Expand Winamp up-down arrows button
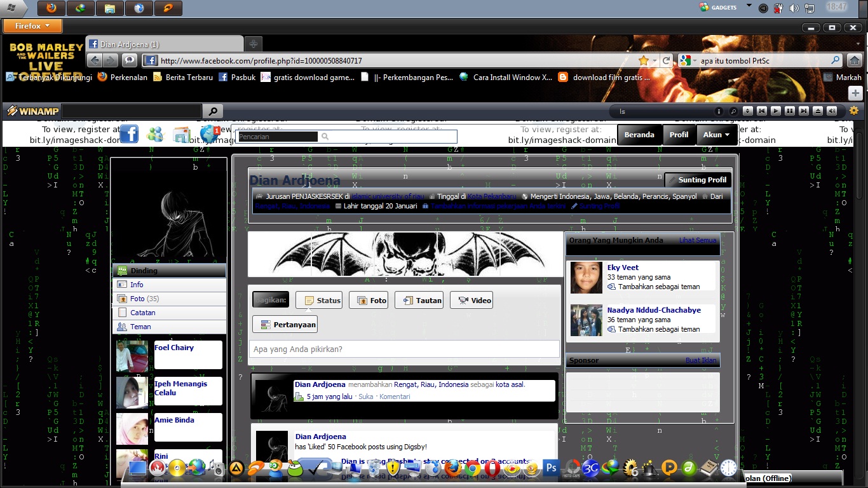The height and width of the screenshot is (488, 868). [x=748, y=111]
